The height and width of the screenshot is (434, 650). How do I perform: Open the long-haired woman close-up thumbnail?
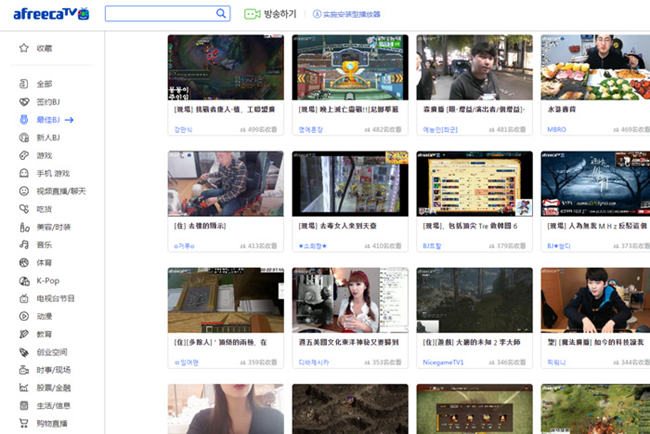(x=226, y=409)
